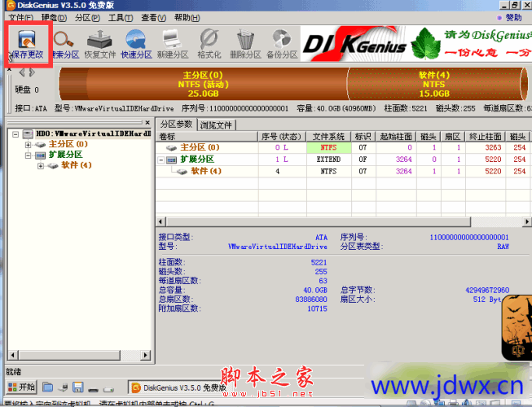Click the tree panel horizontal scrollbar thumb
532x407 pixels.
(69, 355)
